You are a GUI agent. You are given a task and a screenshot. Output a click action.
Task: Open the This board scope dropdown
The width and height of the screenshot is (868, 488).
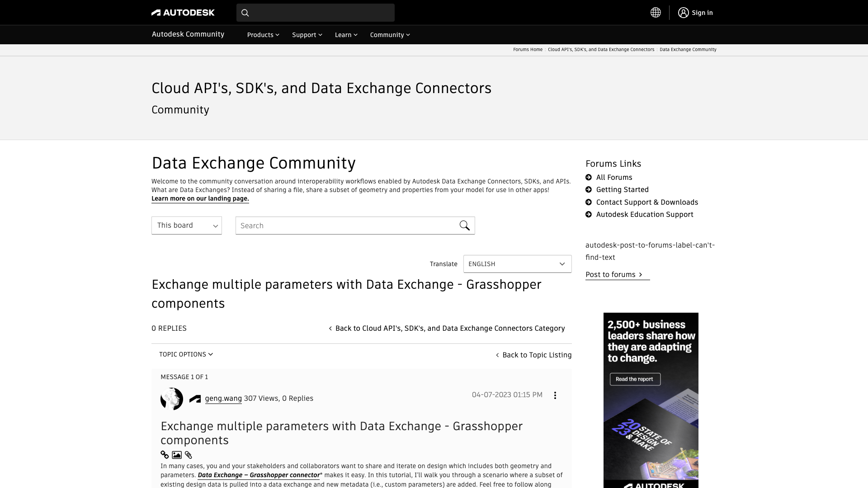[x=187, y=225]
